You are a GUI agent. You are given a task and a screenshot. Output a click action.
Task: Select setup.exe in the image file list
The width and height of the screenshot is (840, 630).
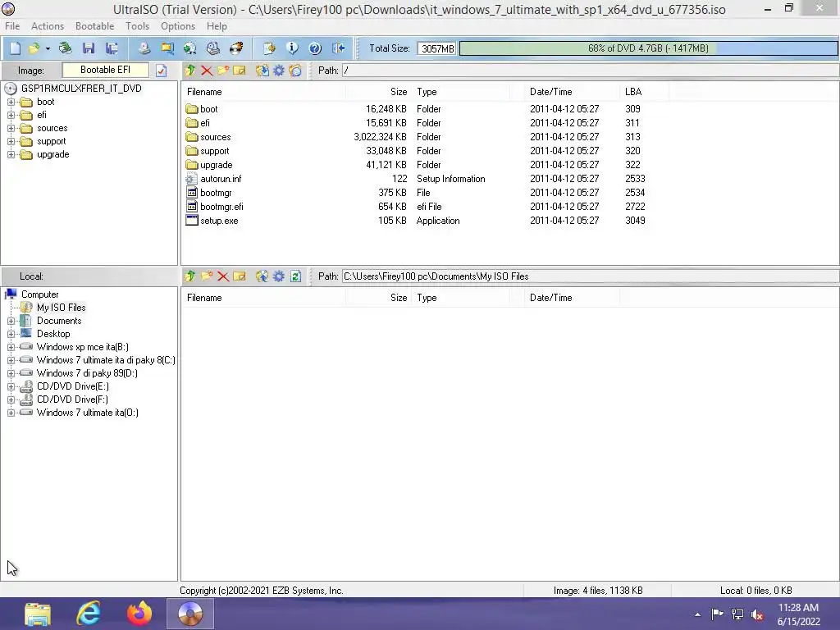pos(218,221)
